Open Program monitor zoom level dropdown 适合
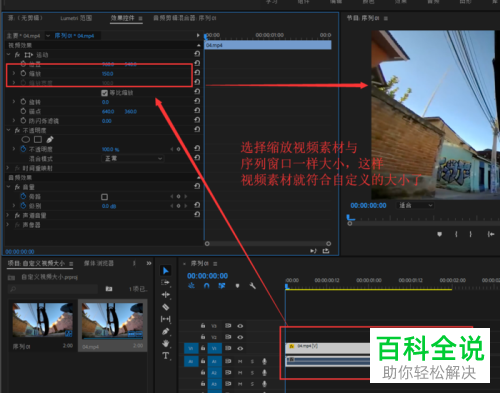 415,205
